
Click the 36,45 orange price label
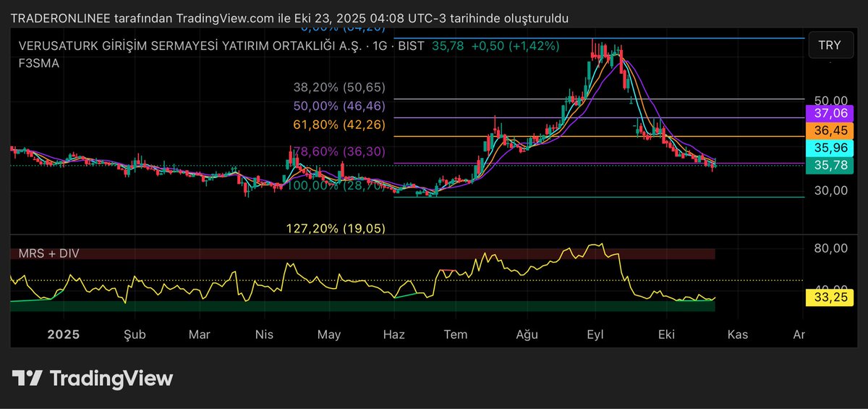coord(830,130)
